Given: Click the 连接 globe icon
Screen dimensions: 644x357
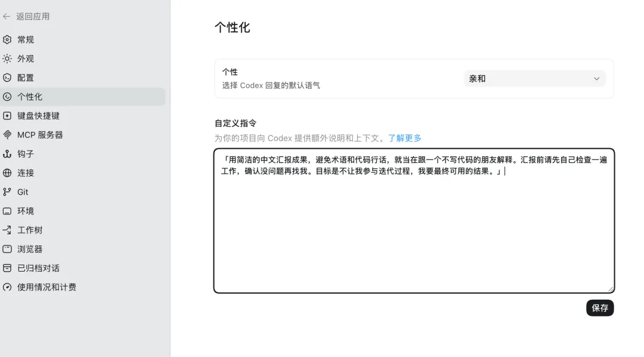Looking at the screenshot, I should pos(7,173).
